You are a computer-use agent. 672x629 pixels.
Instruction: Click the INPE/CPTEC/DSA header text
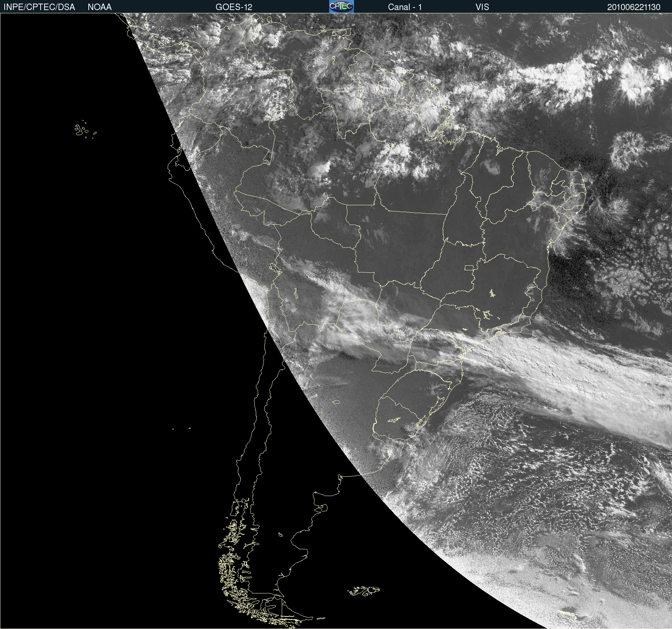[x=39, y=7]
